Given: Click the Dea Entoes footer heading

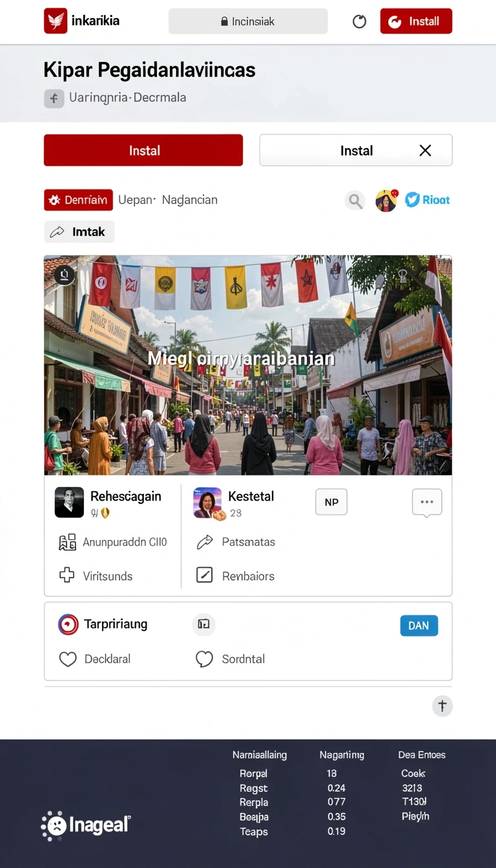Looking at the screenshot, I should click(x=422, y=755).
